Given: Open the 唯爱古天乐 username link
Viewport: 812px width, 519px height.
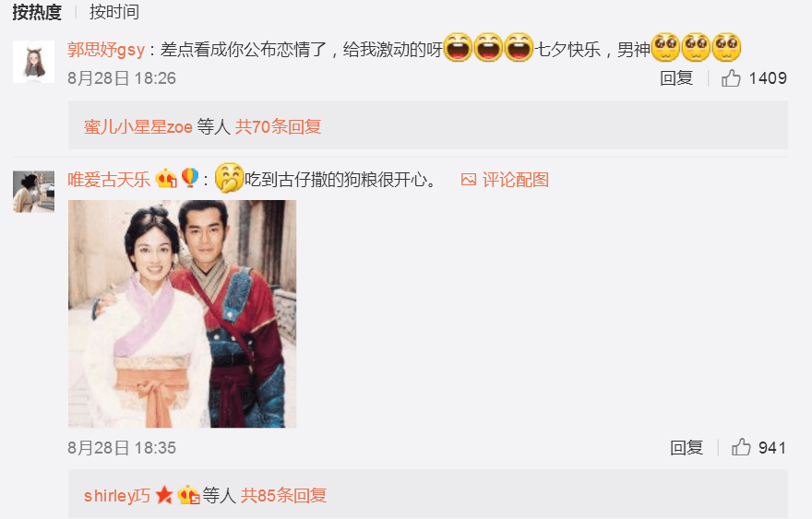Looking at the screenshot, I should click(109, 180).
